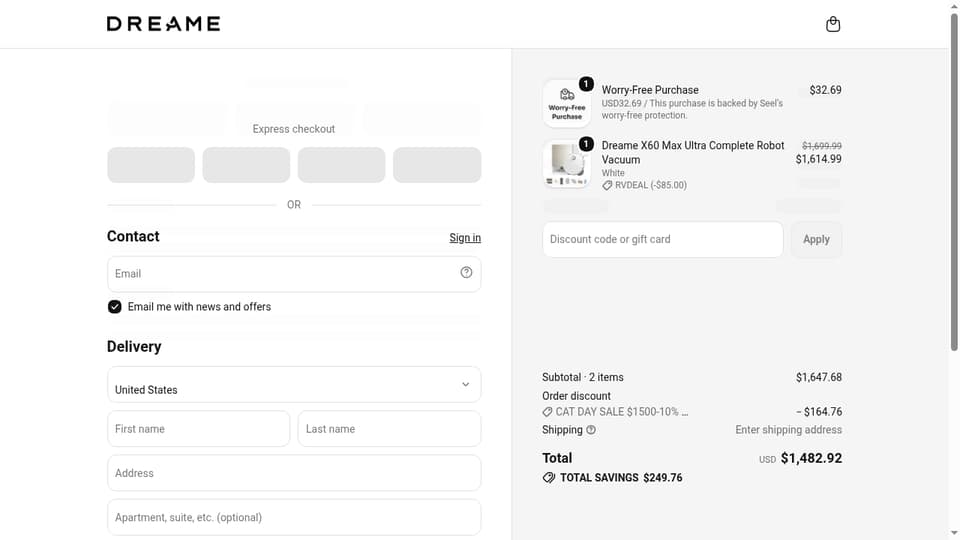
Task: Click the RVDEAL discount tag icon
Action: coord(607,186)
